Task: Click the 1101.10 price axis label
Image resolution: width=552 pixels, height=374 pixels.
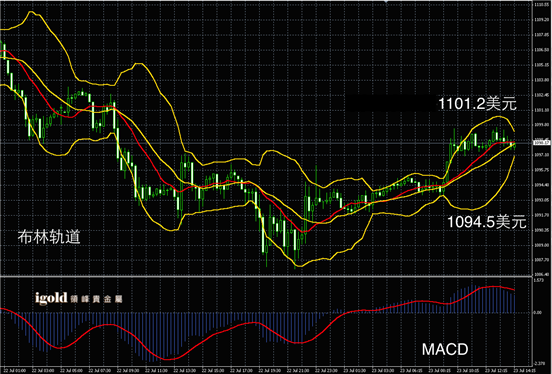Action: tap(542, 110)
